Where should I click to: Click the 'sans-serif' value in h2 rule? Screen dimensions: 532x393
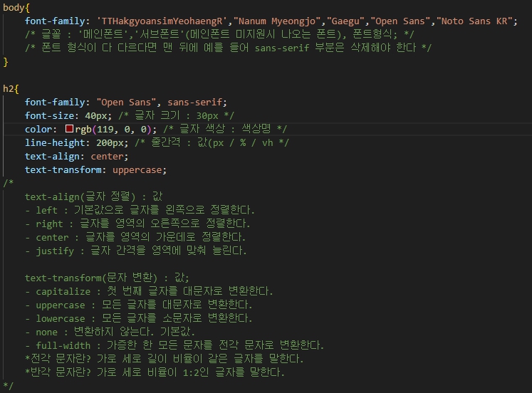click(194, 102)
